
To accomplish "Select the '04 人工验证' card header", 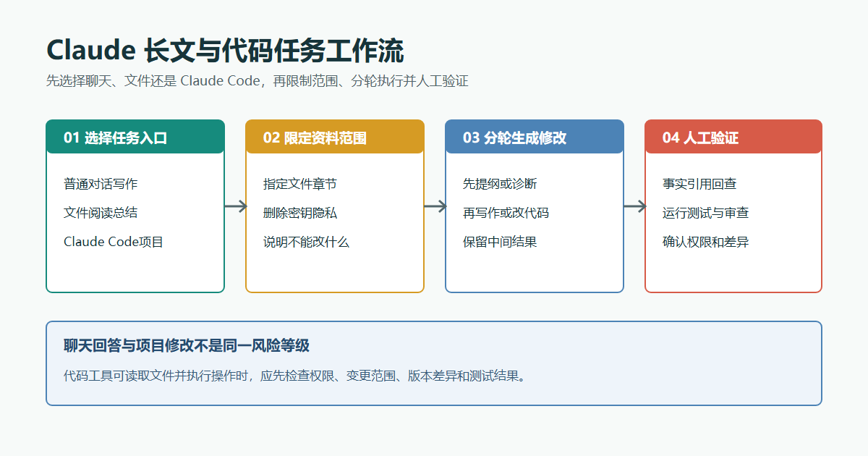I will coord(733,137).
